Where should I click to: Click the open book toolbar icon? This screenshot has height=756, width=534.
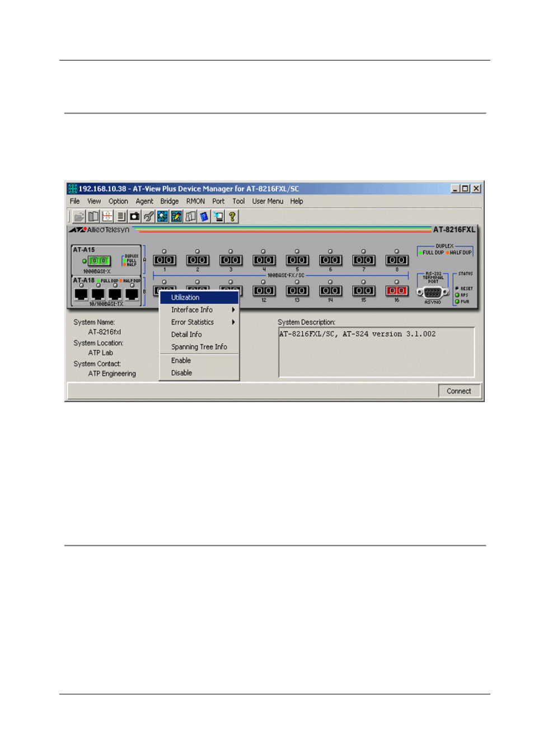(93, 216)
